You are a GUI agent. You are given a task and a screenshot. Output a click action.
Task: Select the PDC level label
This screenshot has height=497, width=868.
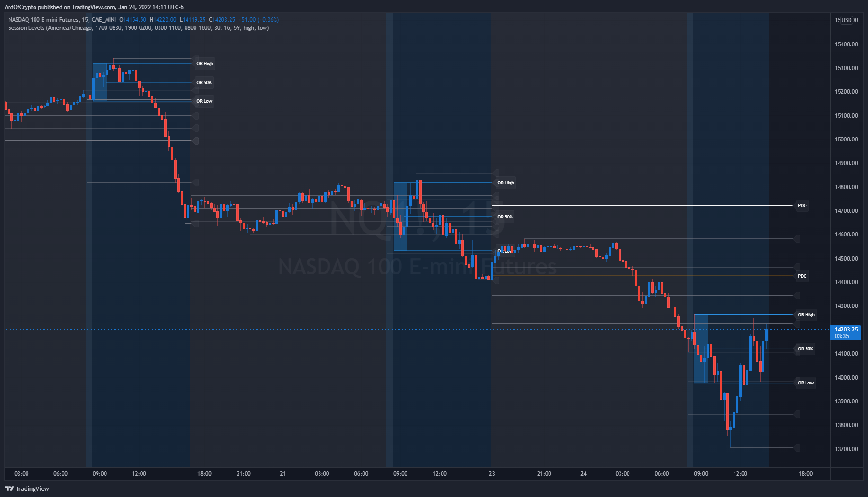(802, 276)
